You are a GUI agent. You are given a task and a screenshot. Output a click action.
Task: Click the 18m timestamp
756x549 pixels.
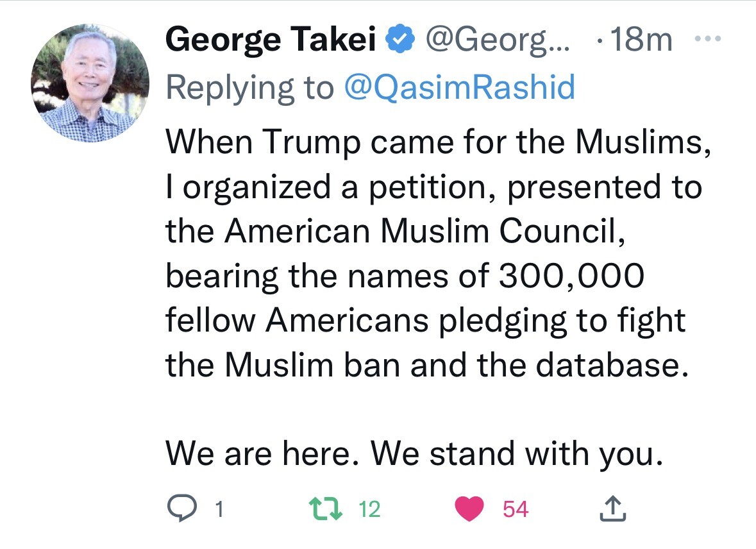click(641, 41)
